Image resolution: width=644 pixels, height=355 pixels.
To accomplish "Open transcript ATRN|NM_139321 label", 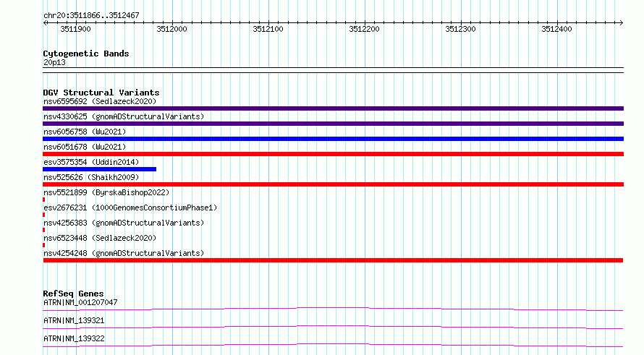I will point(74,320).
